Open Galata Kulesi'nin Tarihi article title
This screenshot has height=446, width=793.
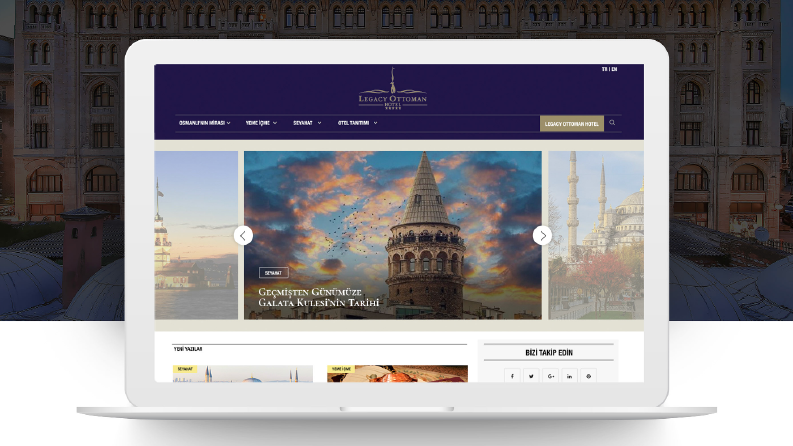tap(319, 297)
